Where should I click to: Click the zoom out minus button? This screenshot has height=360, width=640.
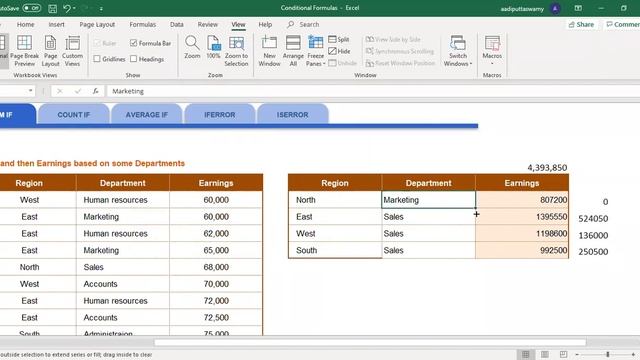click(577, 354)
